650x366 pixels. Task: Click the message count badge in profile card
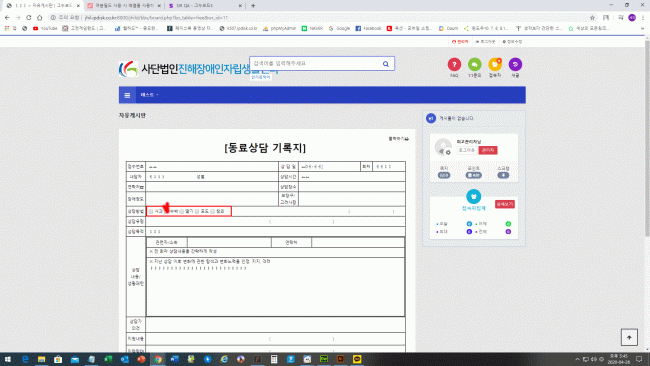(x=444, y=175)
